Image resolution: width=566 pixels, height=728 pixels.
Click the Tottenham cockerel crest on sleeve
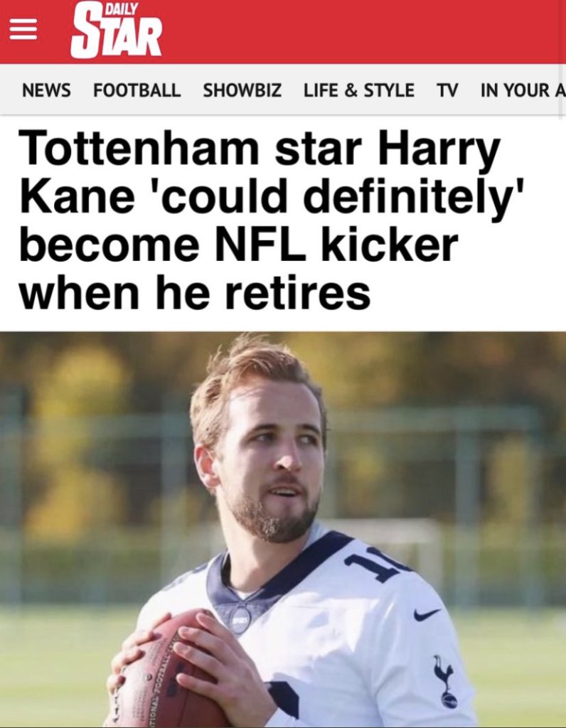pyautogui.click(x=446, y=682)
